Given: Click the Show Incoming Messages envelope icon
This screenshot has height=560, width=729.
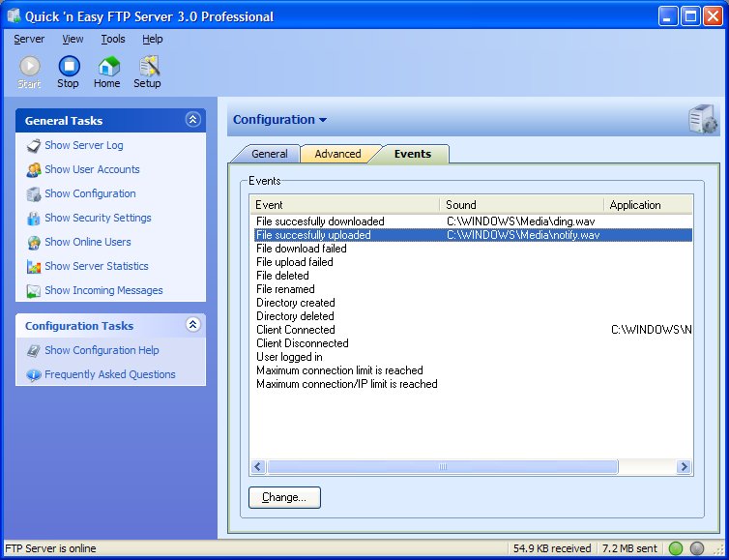Looking at the screenshot, I should [x=34, y=291].
